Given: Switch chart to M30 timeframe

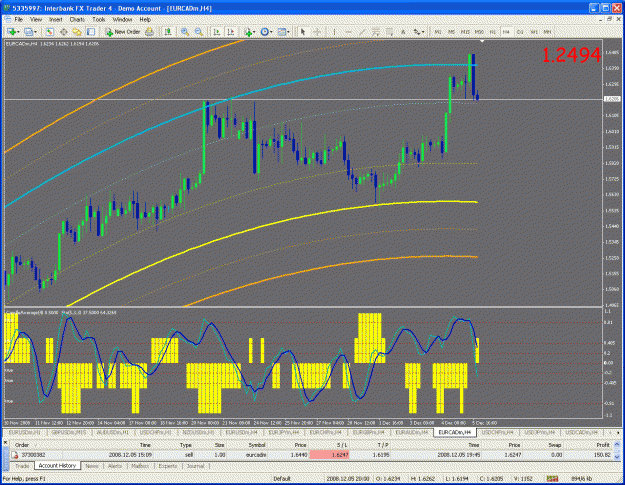Looking at the screenshot, I should 479,32.
